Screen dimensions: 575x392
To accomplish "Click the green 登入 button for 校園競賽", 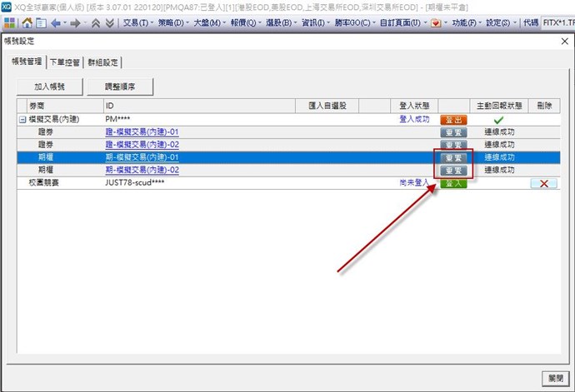I will coord(453,183).
